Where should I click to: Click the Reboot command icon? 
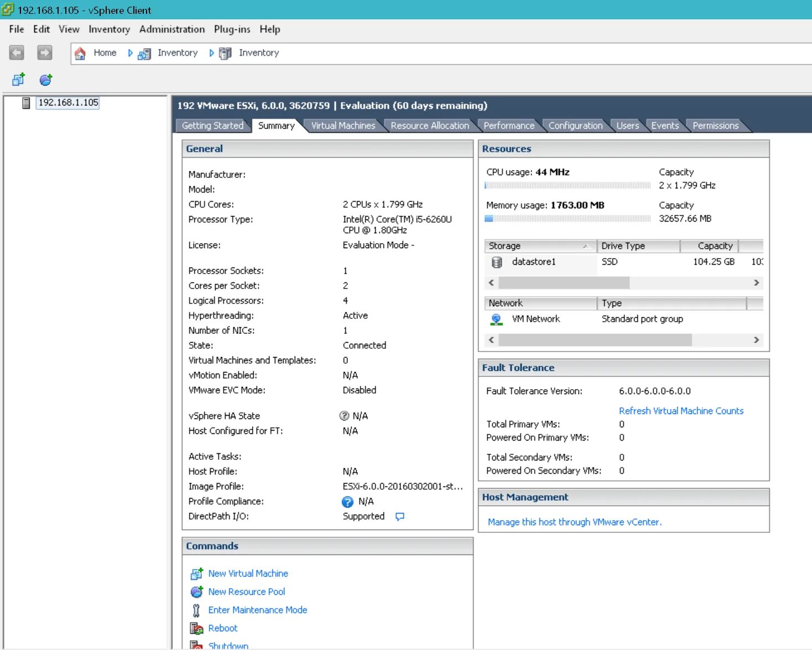point(196,628)
